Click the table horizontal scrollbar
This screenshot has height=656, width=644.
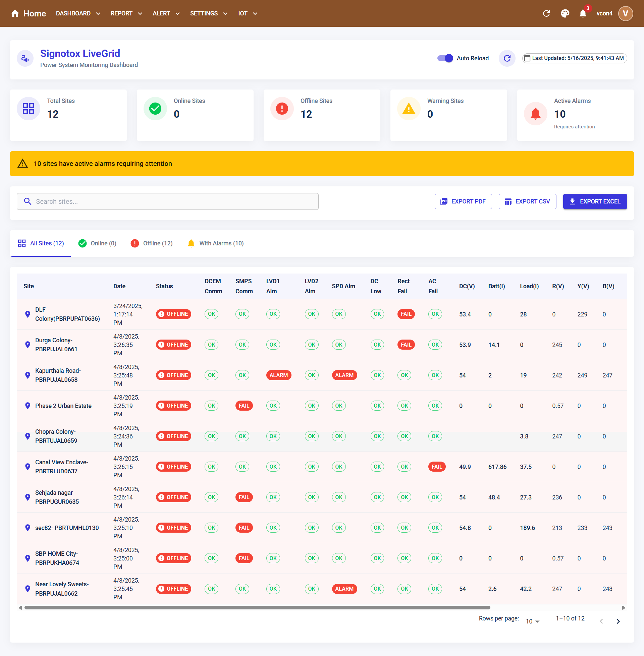point(257,608)
